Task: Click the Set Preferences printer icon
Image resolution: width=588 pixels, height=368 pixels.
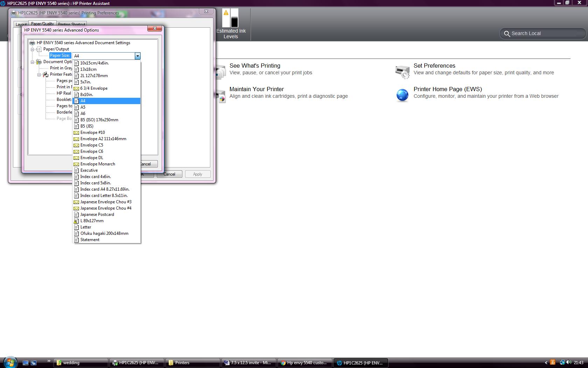Action: tap(402, 71)
